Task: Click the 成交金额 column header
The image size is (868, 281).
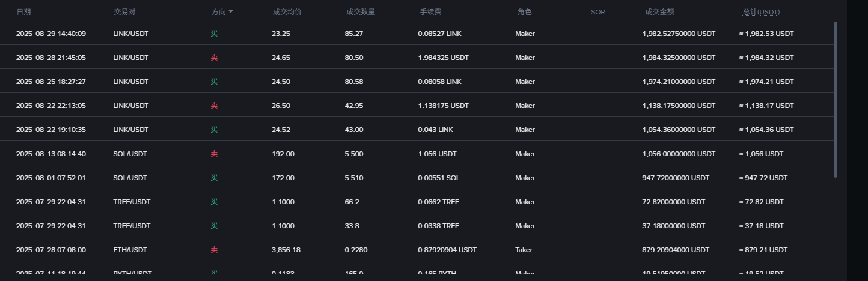Action: click(x=659, y=12)
